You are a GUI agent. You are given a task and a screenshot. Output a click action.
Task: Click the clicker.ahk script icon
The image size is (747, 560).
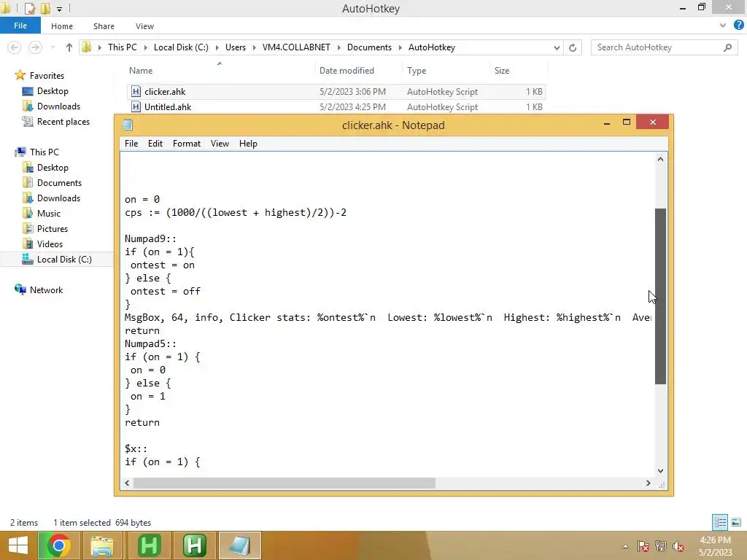136,91
